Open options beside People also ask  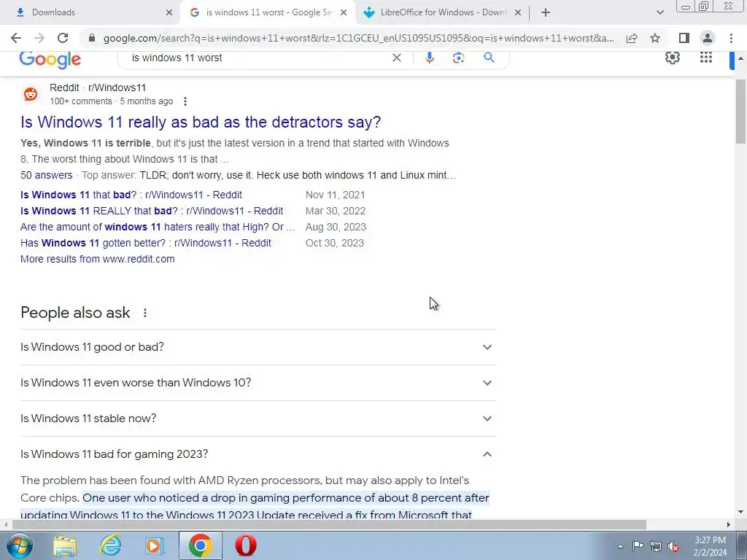tap(145, 313)
